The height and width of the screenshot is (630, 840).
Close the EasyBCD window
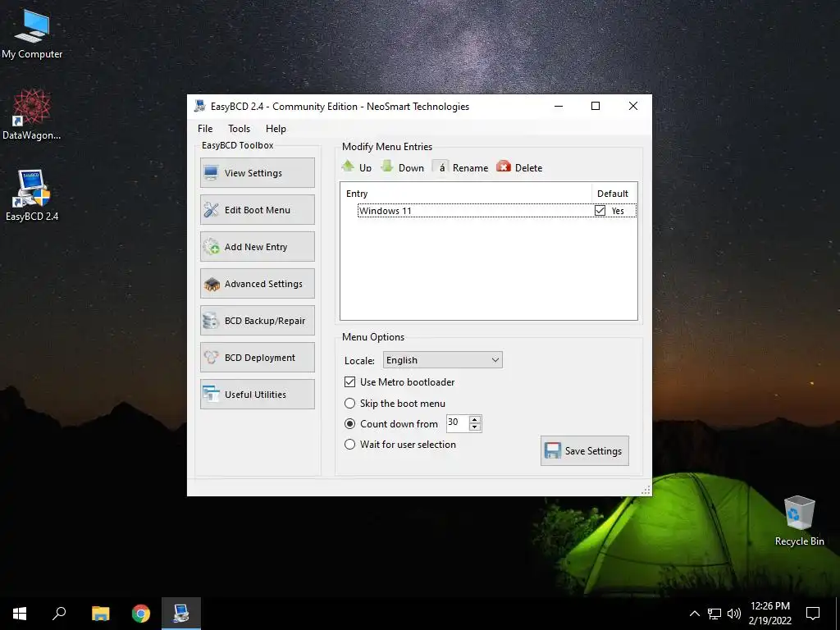click(x=632, y=106)
